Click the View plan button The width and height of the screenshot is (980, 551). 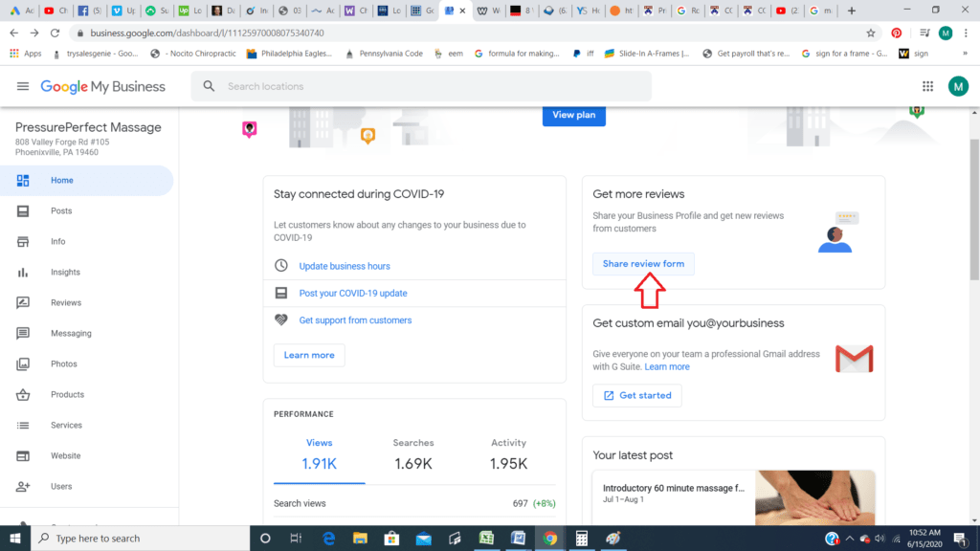[x=574, y=115]
